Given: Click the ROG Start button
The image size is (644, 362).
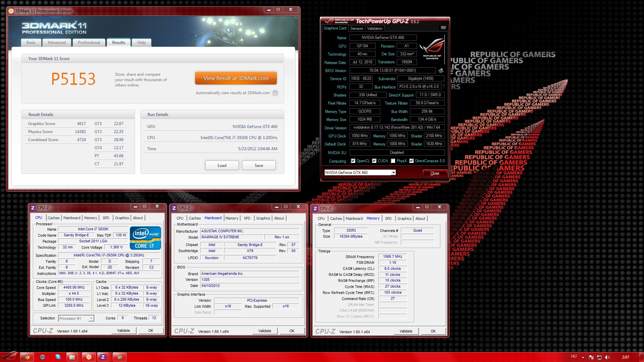Looking at the screenshot, I should tap(9, 356).
